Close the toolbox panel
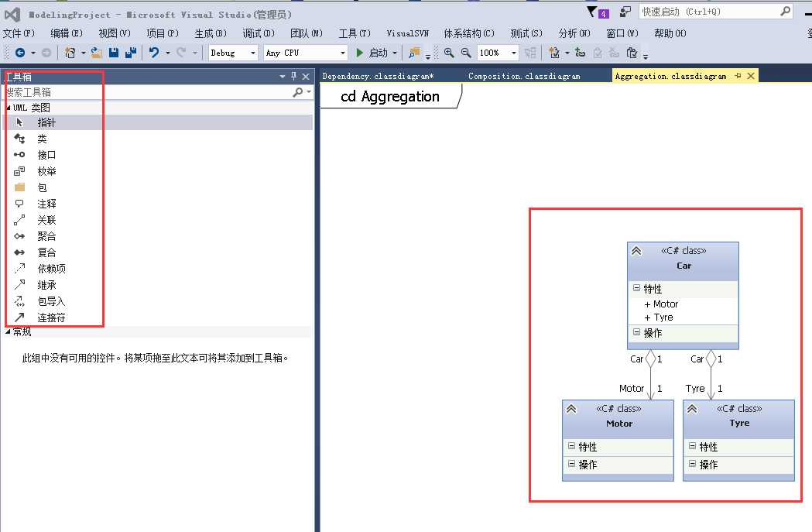812x532 pixels. pos(306,76)
